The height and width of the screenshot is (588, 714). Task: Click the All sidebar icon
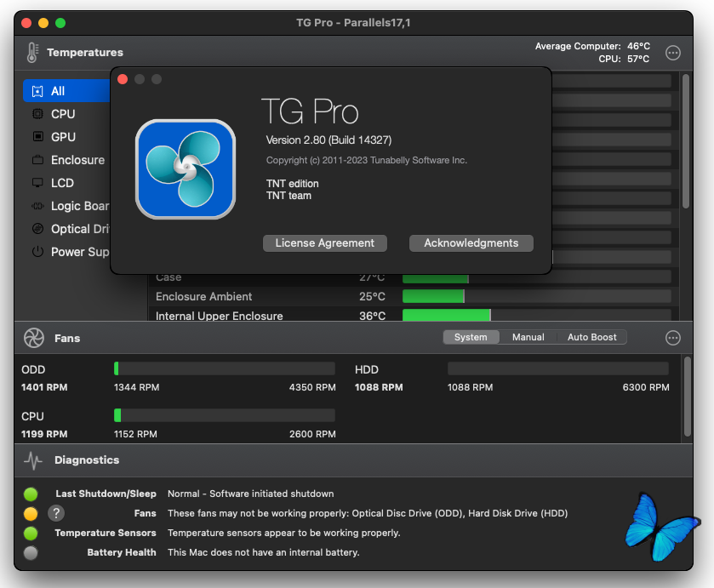pos(37,91)
